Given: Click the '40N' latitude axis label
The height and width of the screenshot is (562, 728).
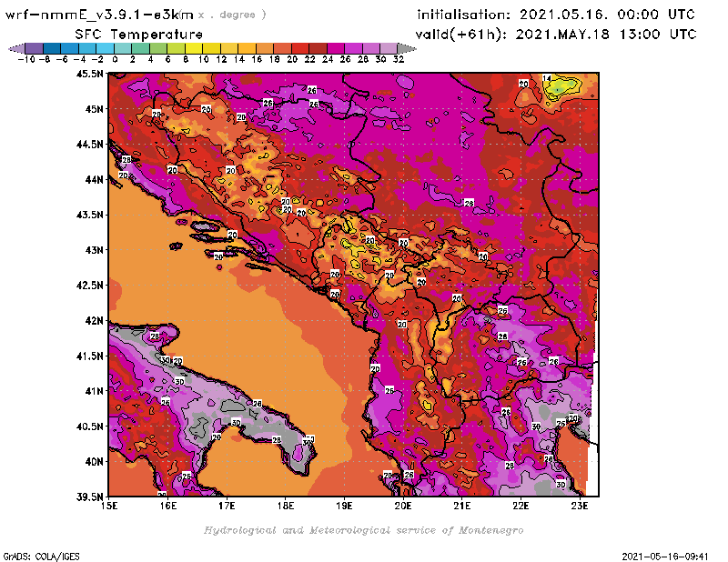Looking at the screenshot, I should click(94, 462).
